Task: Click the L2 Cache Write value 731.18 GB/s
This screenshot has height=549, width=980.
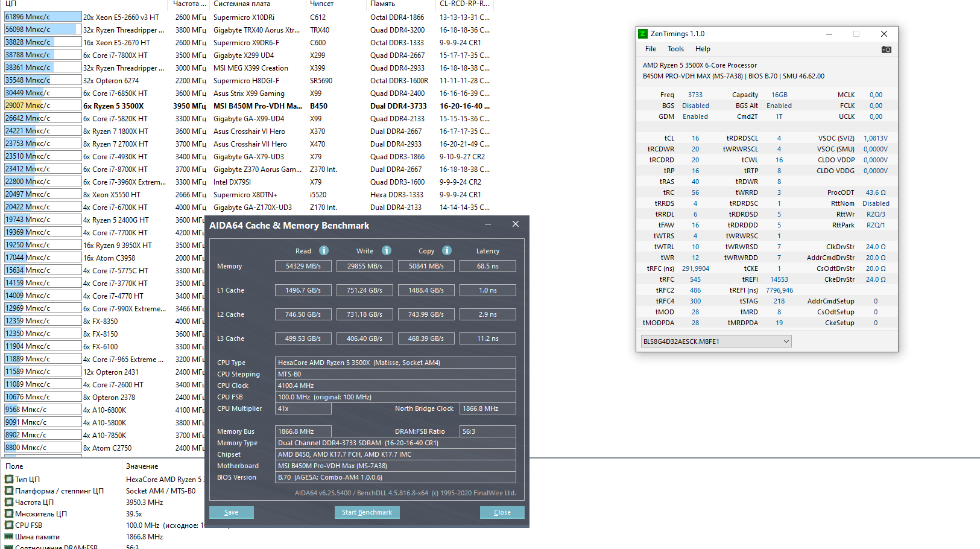Action: [x=365, y=314]
